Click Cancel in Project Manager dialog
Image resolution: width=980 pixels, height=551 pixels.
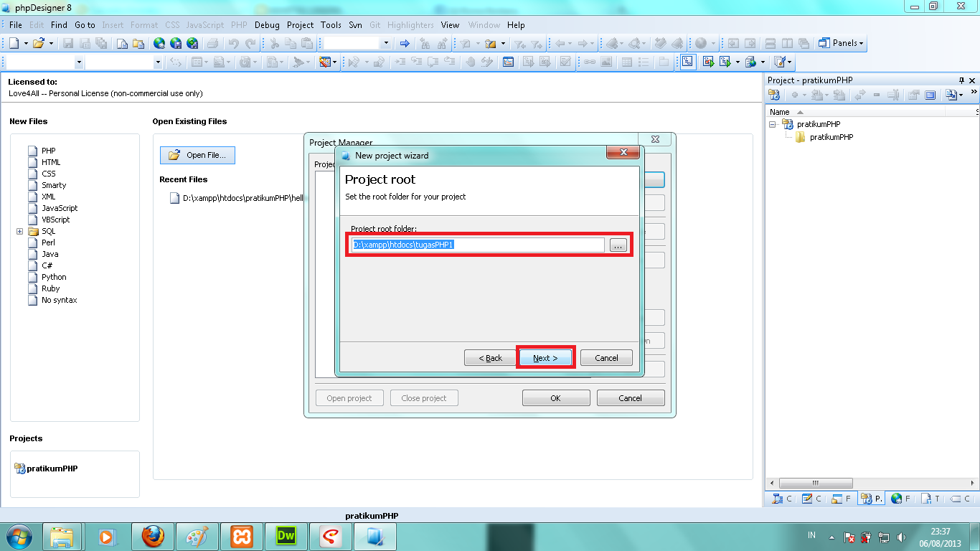(x=631, y=398)
